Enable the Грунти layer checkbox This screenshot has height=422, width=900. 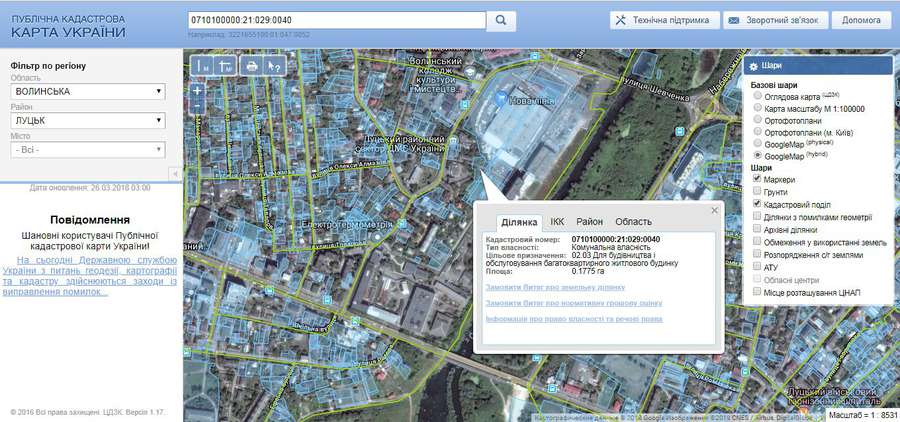756,192
